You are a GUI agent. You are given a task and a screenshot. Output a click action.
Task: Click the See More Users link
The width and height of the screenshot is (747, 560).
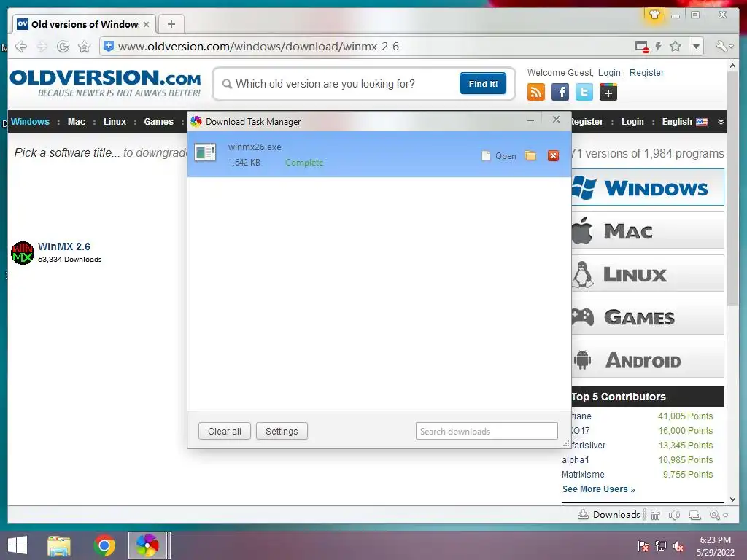point(598,489)
